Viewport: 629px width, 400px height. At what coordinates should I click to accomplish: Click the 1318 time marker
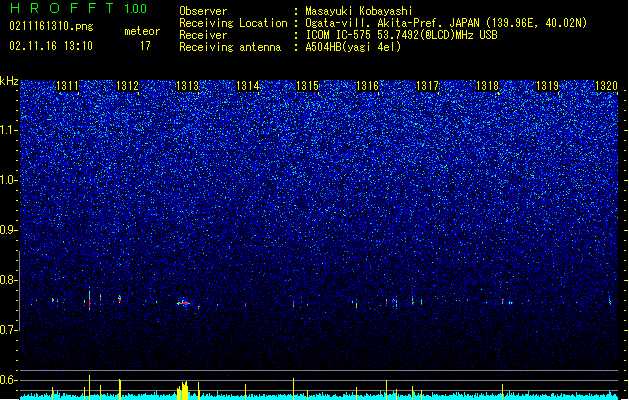pyautogui.click(x=487, y=86)
